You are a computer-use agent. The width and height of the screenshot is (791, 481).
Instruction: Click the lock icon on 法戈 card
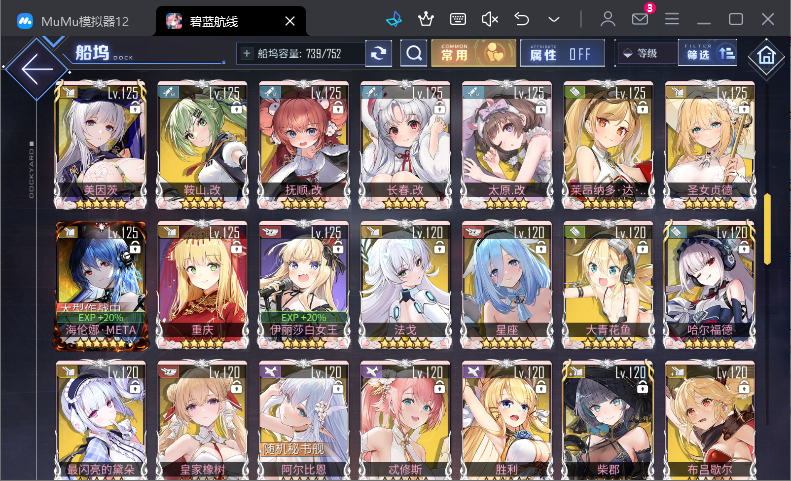tap(439, 247)
